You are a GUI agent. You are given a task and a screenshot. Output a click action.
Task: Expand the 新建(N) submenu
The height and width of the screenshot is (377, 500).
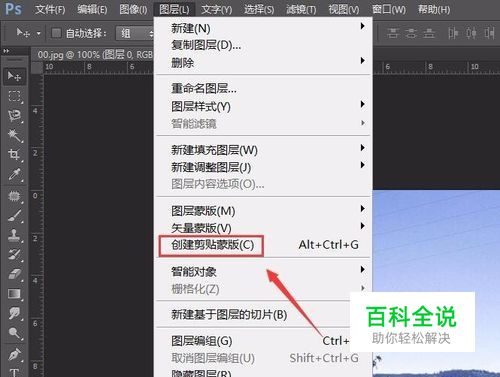pyautogui.click(x=362, y=26)
